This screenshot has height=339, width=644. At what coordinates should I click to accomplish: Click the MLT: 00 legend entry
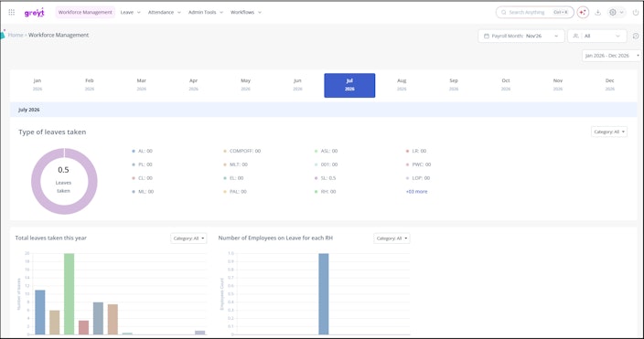click(x=235, y=164)
